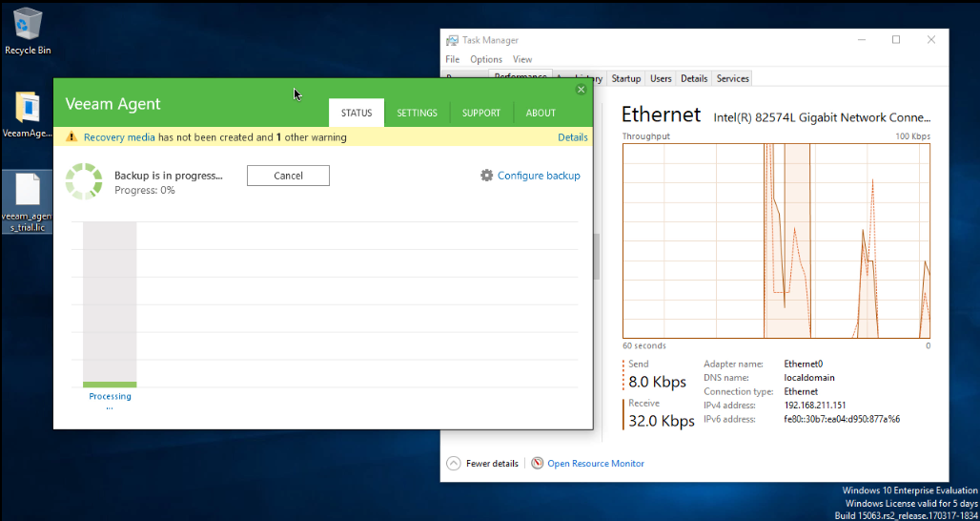Click the IPv6 address value
The image size is (980, 521).
tap(842, 419)
